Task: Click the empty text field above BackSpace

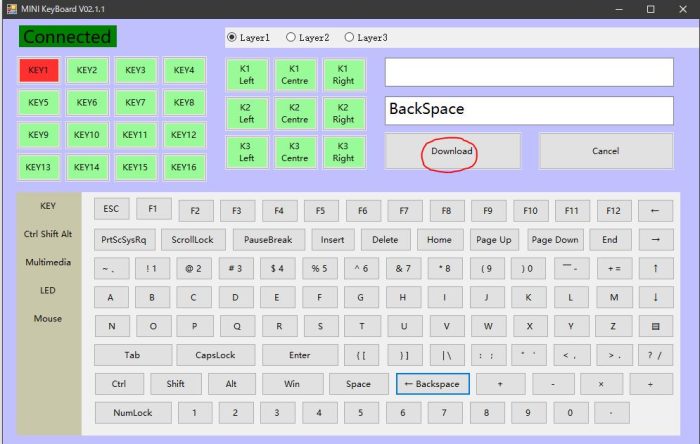Action: [x=529, y=72]
